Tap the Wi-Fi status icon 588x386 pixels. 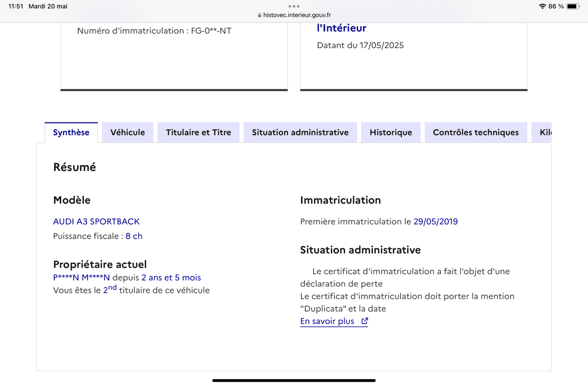click(x=542, y=6)
